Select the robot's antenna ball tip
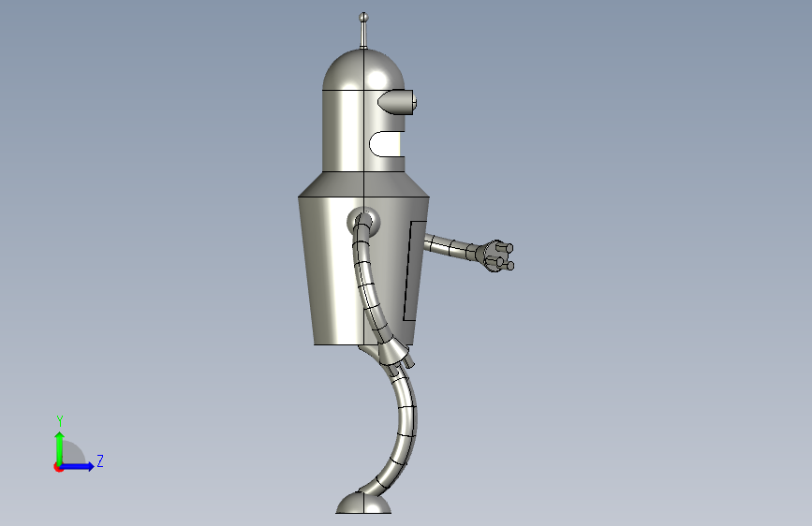The width and height of the screenshot is (812, 526). [x=363, y=18]
